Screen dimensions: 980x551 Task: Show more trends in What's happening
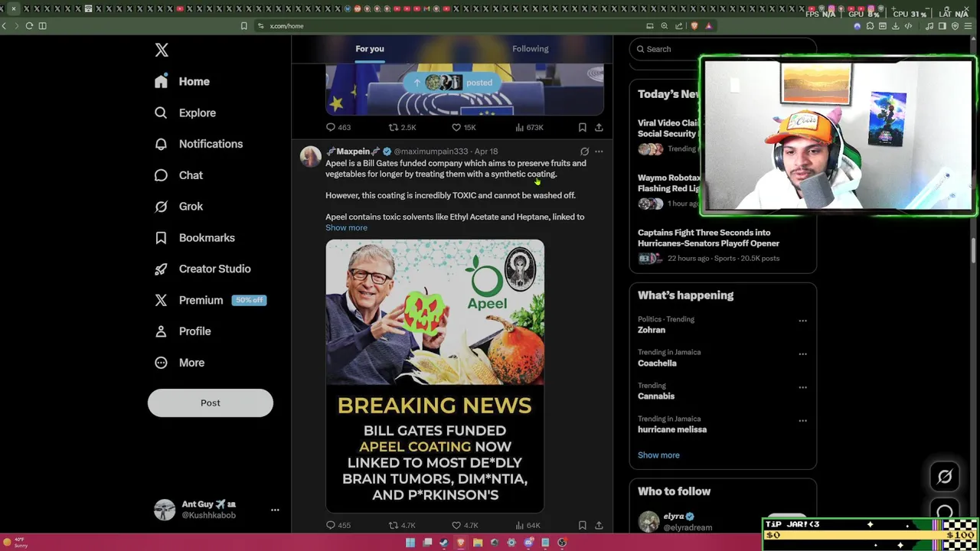click(x=658, y=455)
